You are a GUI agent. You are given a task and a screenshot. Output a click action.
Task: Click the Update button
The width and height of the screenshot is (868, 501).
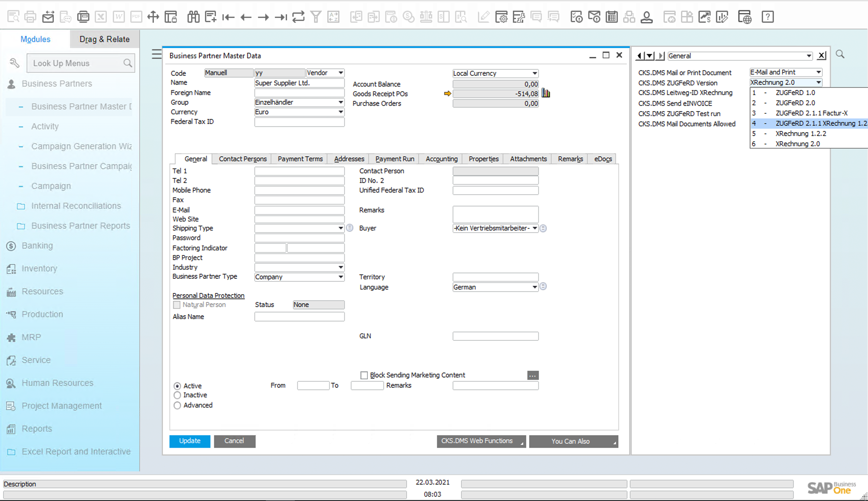[x=190, y=441]
